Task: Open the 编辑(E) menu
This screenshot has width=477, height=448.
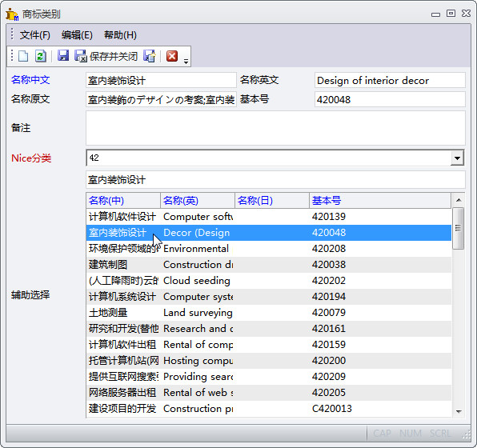Action: point(77,35)
